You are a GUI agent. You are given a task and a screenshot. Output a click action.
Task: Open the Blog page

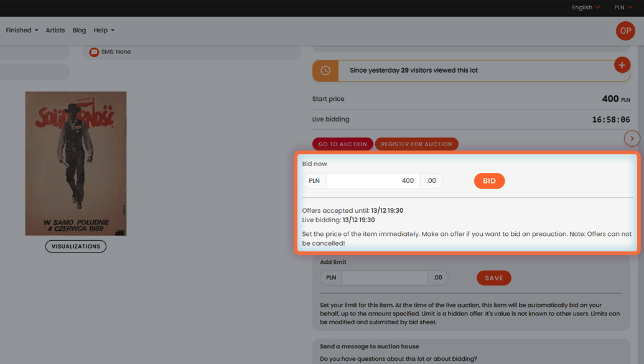(79, 30)
